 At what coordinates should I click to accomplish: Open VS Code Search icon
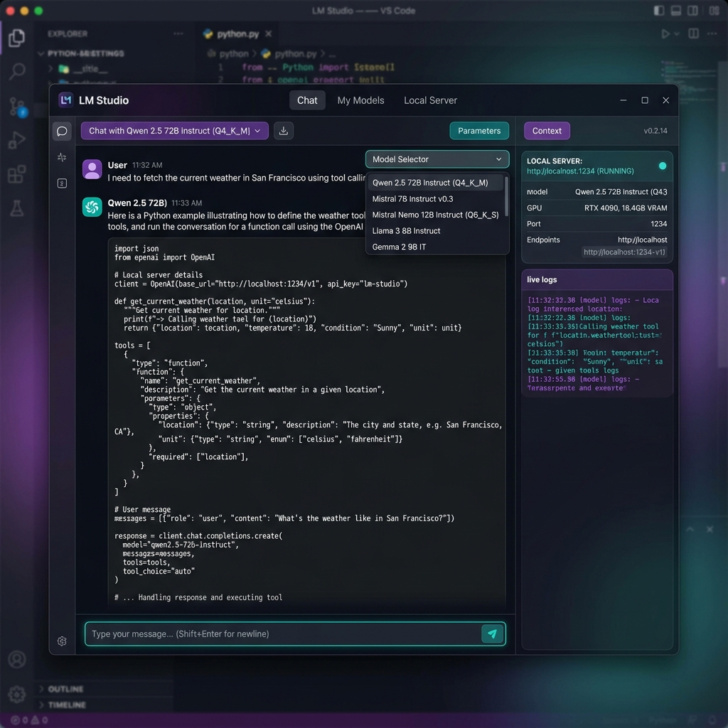(x=17, y=71)
